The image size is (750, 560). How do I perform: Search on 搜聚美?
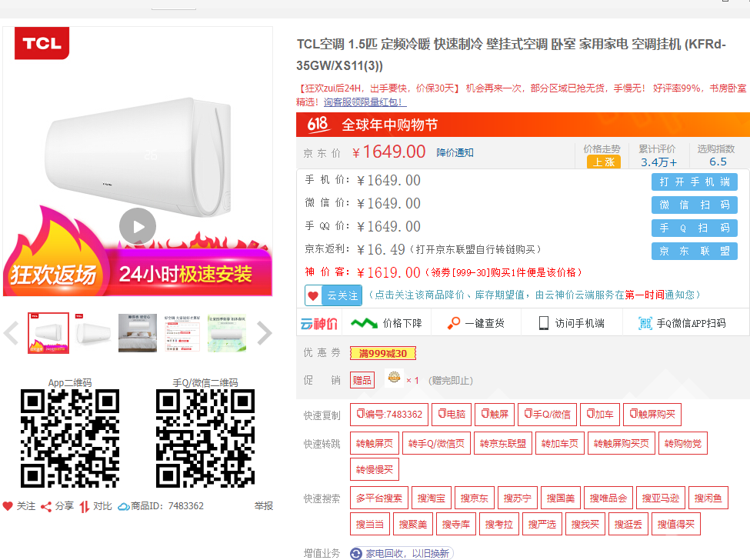413,524
